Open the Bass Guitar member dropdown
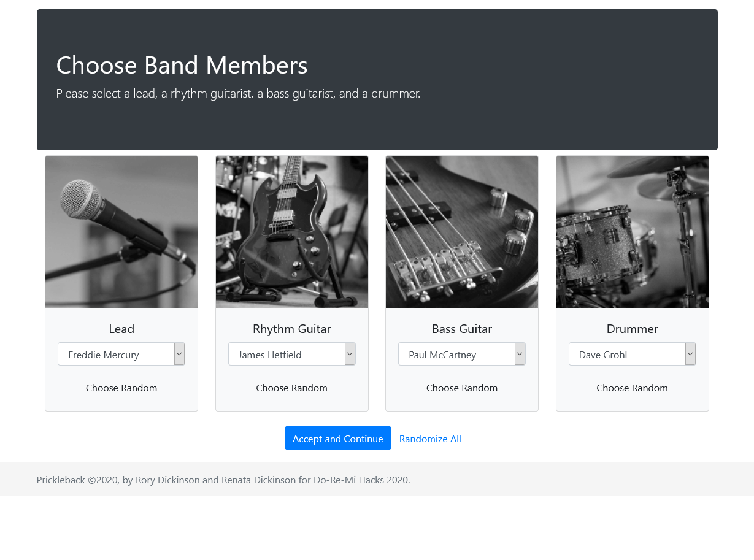Viewport: 754px width, 560px height. click(462, 354)
